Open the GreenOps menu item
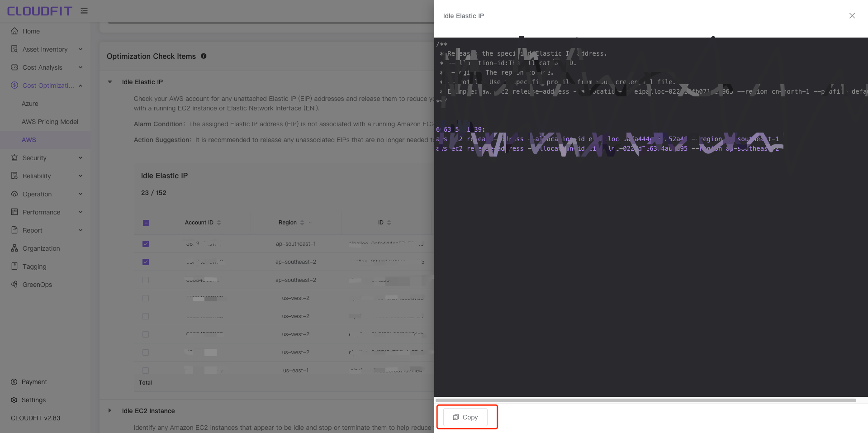This screenshot has width=868, height=433. [x=45, y=284]
